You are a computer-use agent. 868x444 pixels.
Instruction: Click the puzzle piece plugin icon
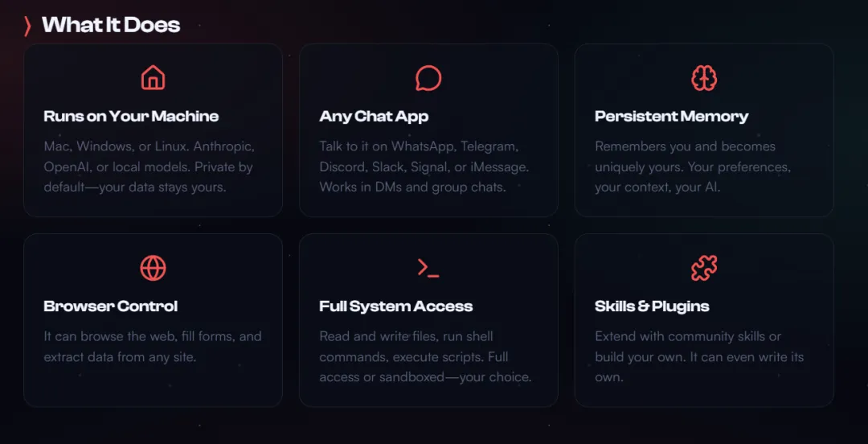tap(704, 268)
